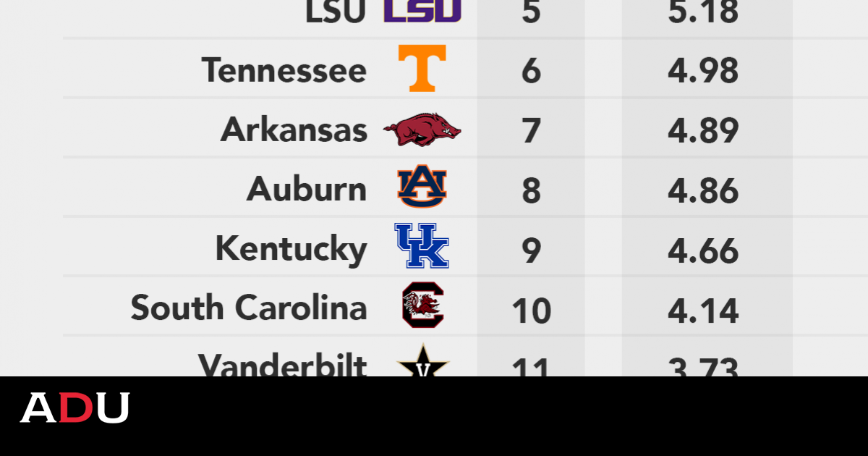The height and width of the screenshot is (456, 868).
Task: Click the Arkansas Razorback logo
Action: tap(422, 130)
